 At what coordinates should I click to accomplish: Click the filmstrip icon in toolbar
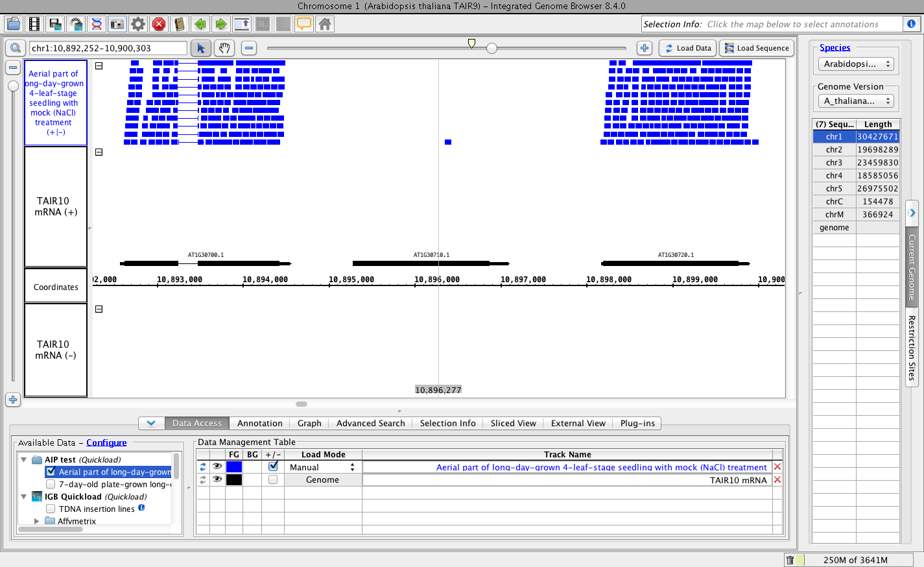coord(34,24)
